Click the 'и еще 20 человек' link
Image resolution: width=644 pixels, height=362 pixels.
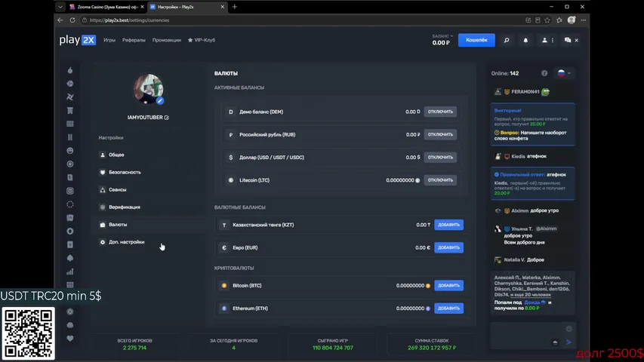pos(531,295)
